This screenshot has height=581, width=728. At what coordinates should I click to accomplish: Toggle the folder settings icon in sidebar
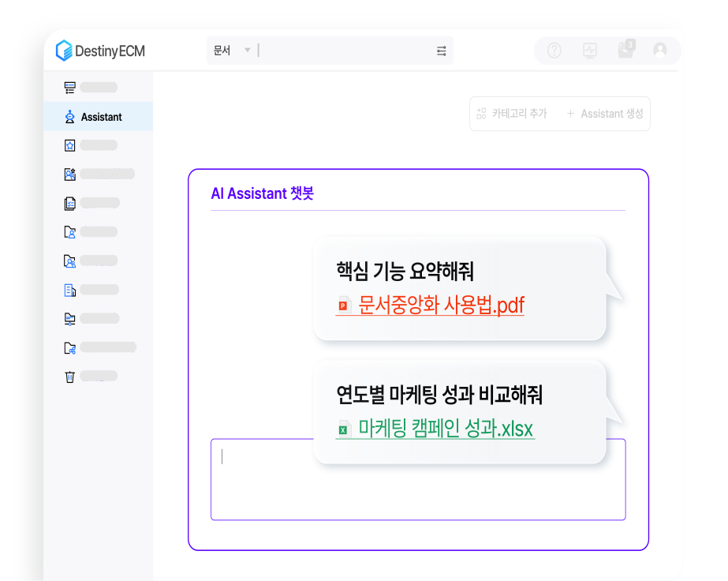(69, 317)
